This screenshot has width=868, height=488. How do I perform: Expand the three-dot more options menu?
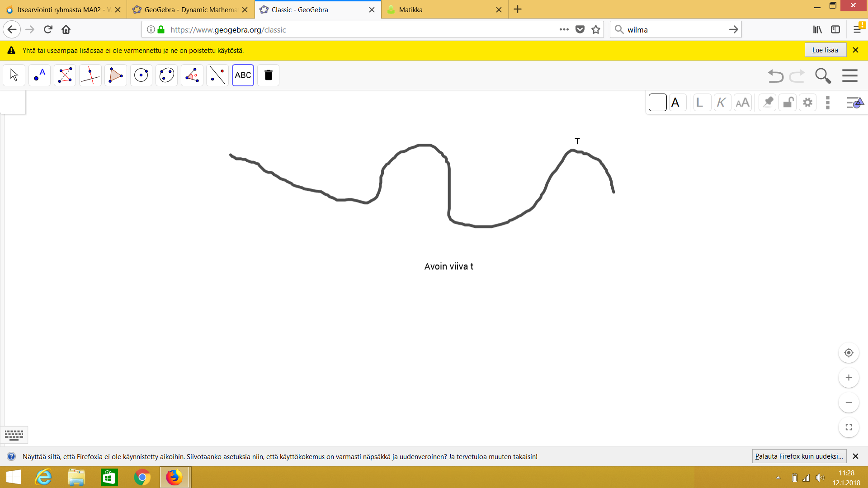tap(828, 103)
